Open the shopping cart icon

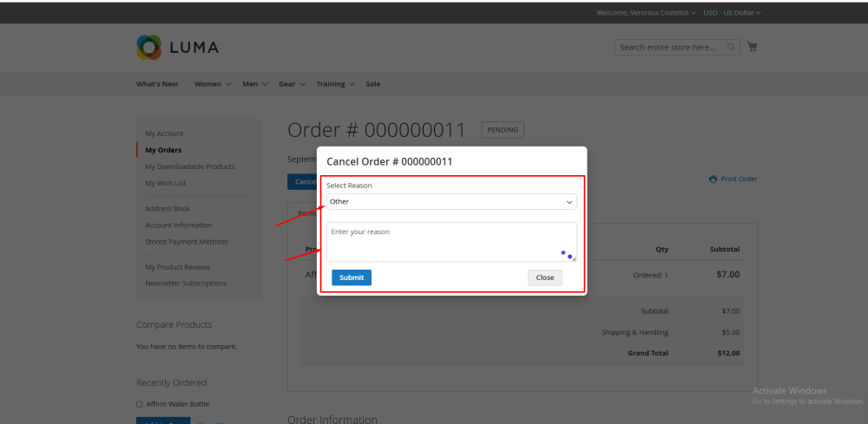coord(752,47)
